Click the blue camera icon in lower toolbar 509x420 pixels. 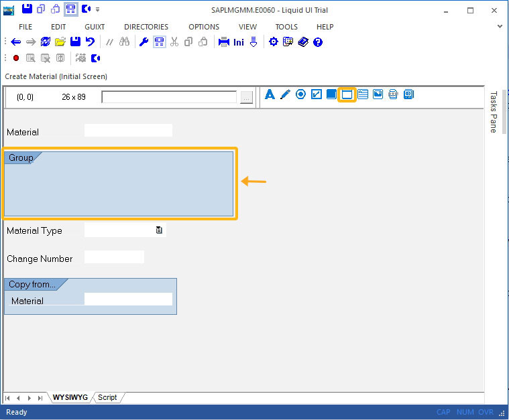[95, 58]
